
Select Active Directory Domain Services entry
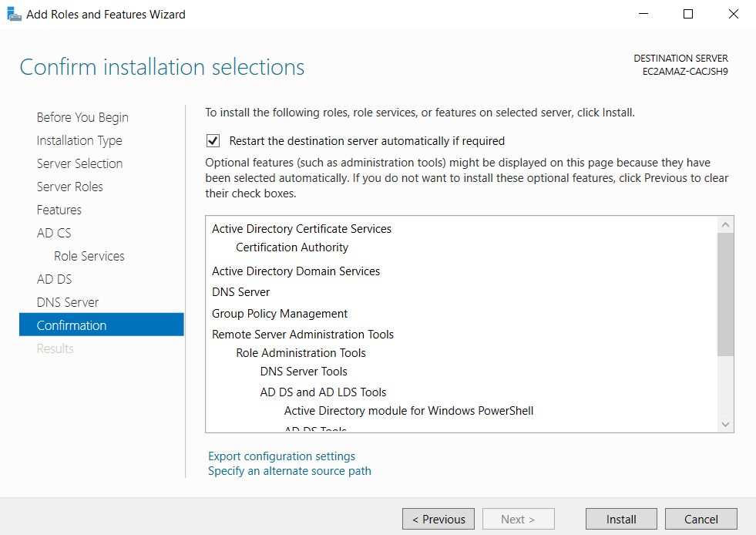click(296, 271)
